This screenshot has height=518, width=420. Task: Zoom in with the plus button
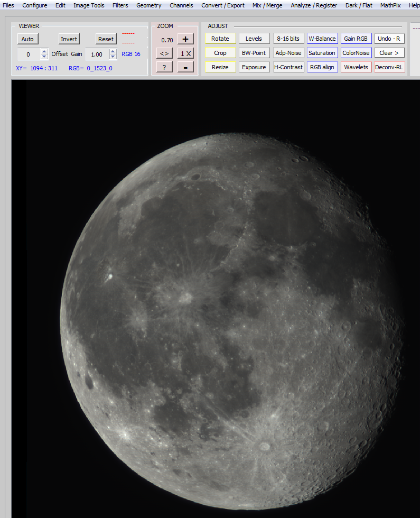coord(185,39)
